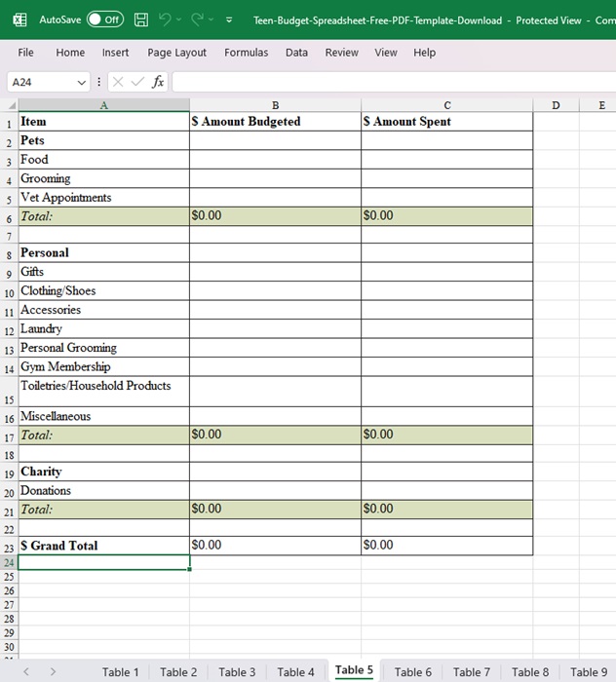
Task: Click into the formula bar input
Action: pyautogui.click(x=394, y=82)
